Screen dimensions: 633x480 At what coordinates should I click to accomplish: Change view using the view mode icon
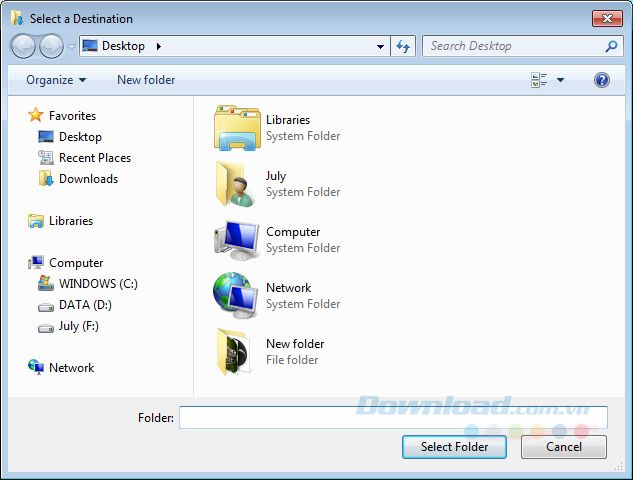[x=539, y=80]
